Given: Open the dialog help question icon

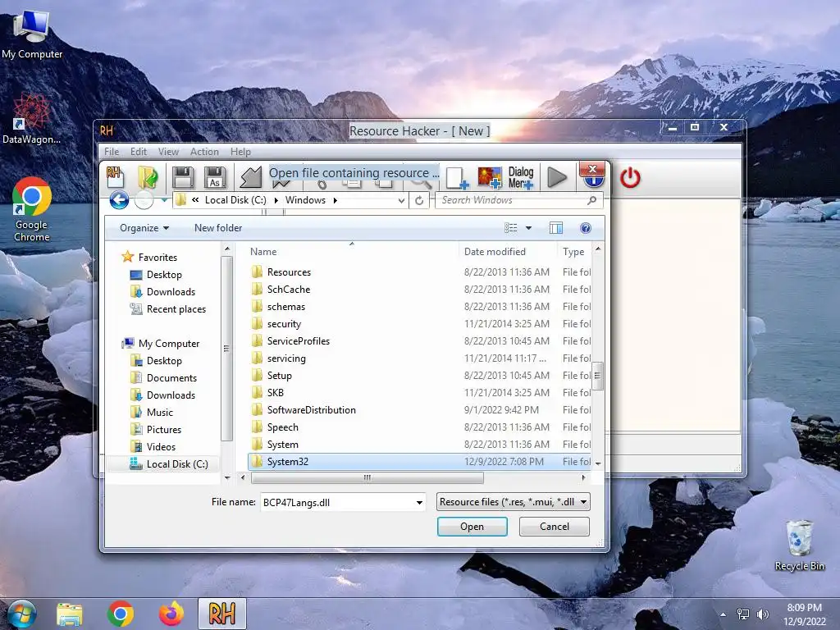Looking at the screenshot, I should 586,228.
